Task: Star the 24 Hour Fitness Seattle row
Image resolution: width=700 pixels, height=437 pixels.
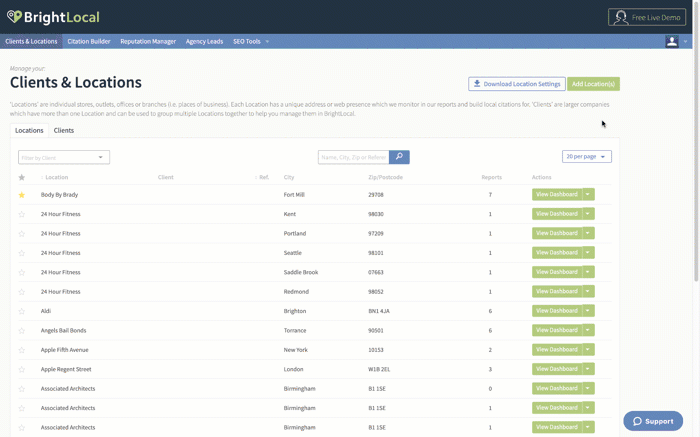Action: point(21,253)
